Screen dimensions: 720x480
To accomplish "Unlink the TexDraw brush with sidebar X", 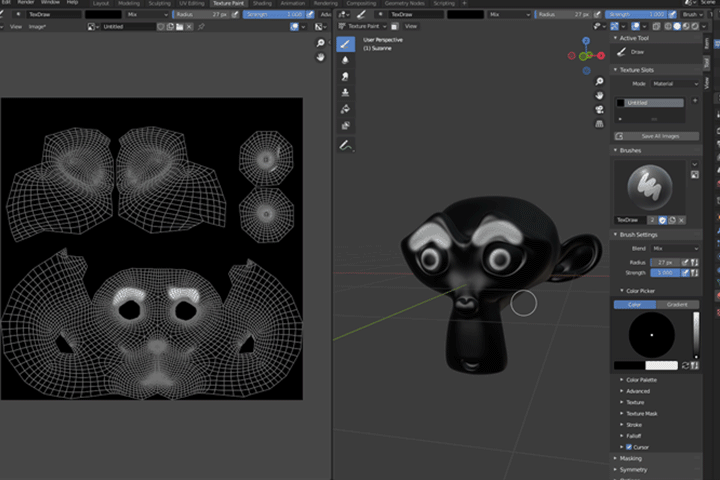I will (x=681, y=220).
